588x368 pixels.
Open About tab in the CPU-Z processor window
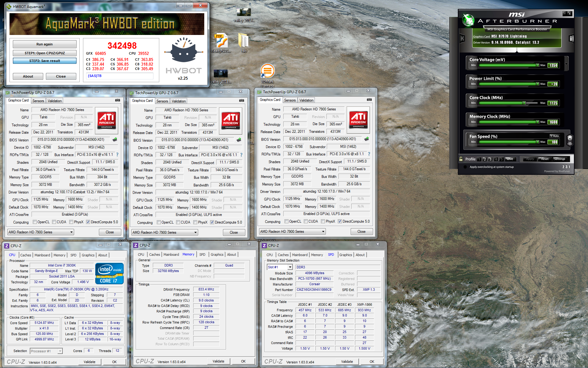click(x=103, y=255)
